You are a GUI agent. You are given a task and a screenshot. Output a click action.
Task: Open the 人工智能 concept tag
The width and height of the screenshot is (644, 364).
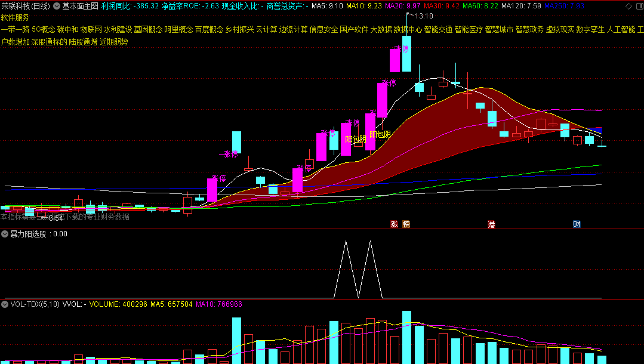[621, 30]
